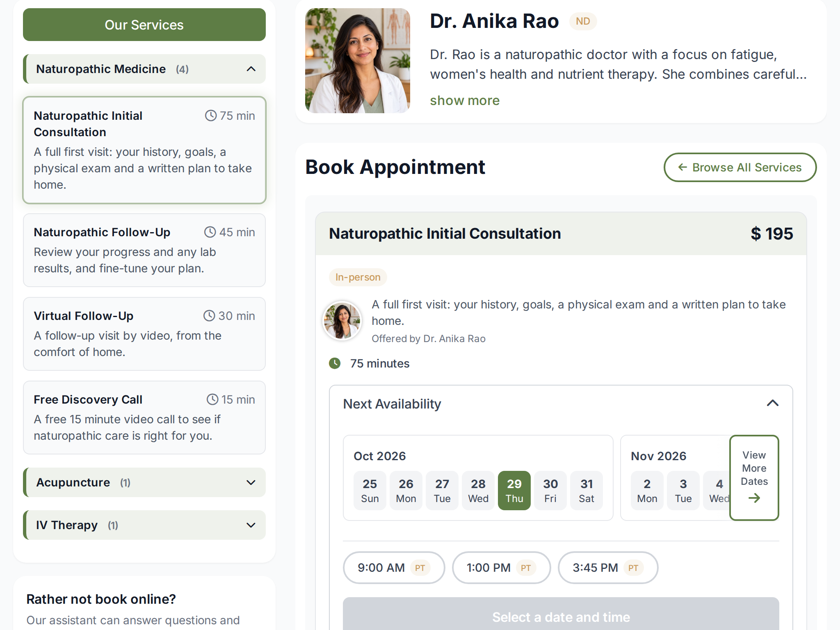Pick Sunday October 25 date

(x=370, y=491)
